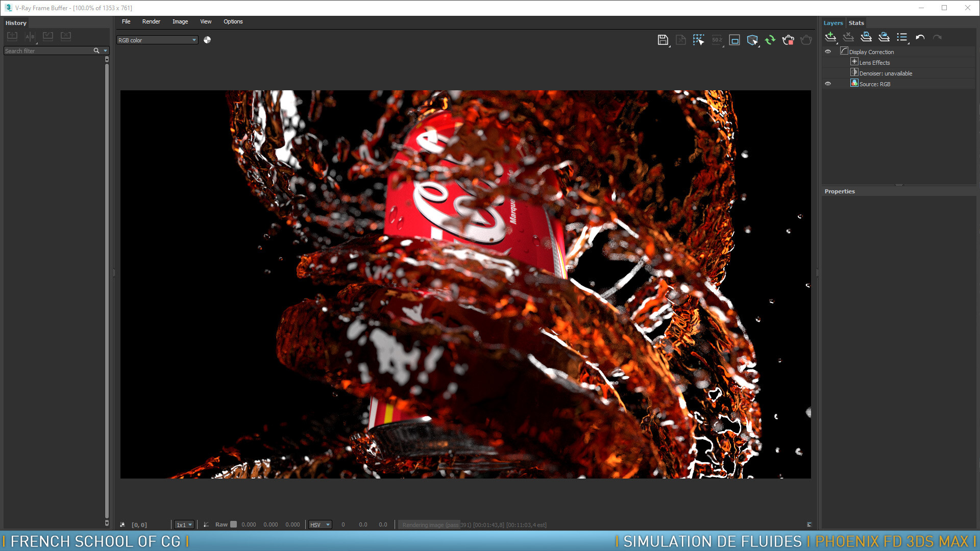Click the green refresh render icon
Screen dimensions: 980x551
[770, 40]
